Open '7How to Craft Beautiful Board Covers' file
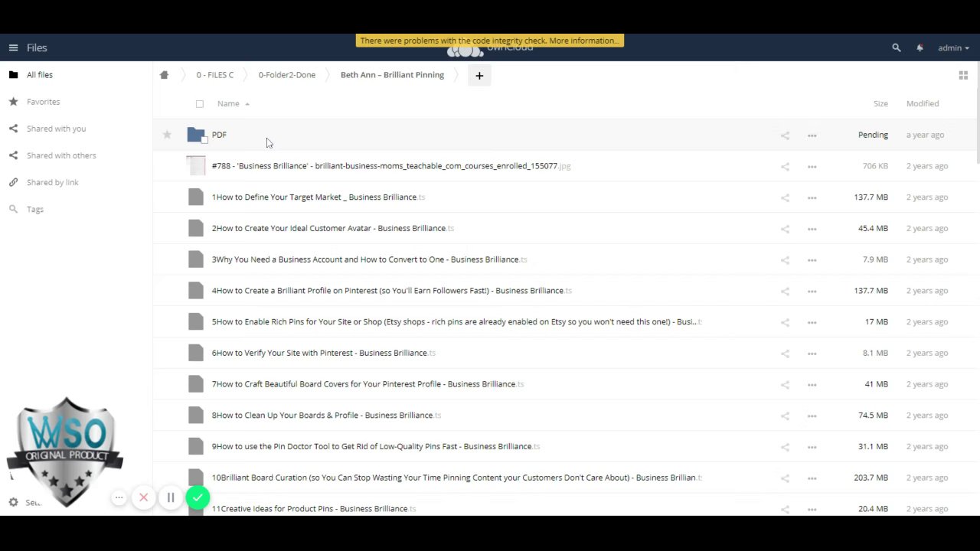 click(367, 384)
